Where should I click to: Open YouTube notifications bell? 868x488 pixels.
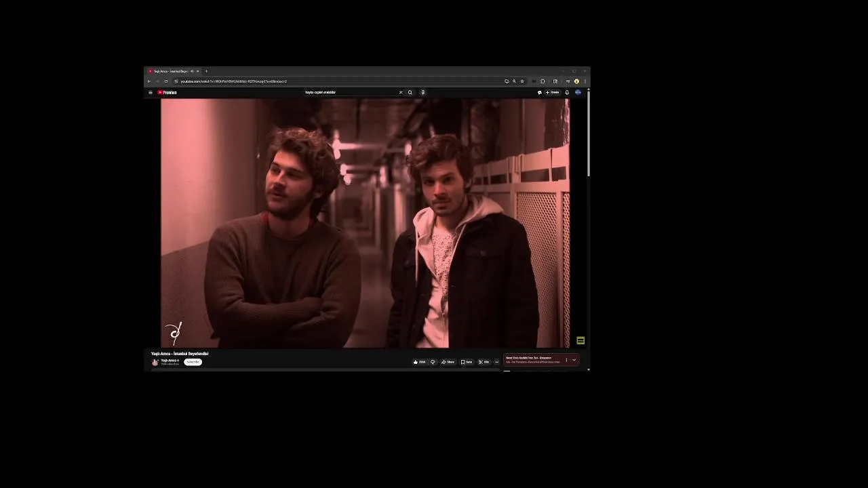click(x=567, y=92)
